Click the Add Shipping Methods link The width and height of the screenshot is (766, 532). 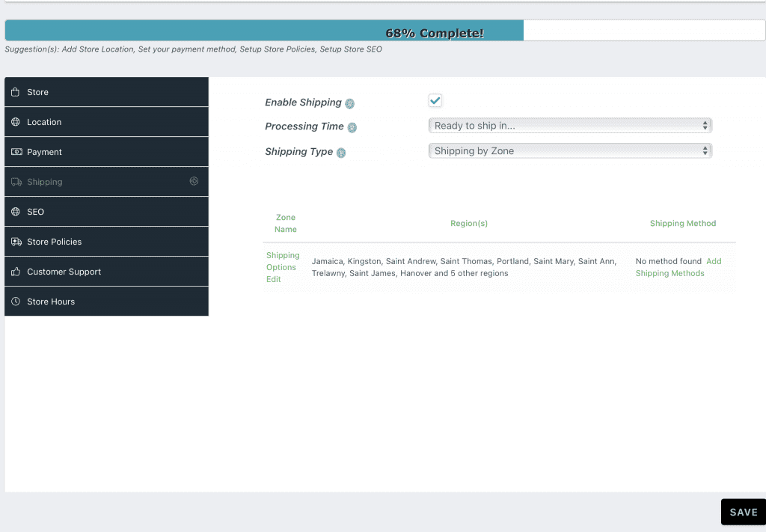(x=678, y=267)
